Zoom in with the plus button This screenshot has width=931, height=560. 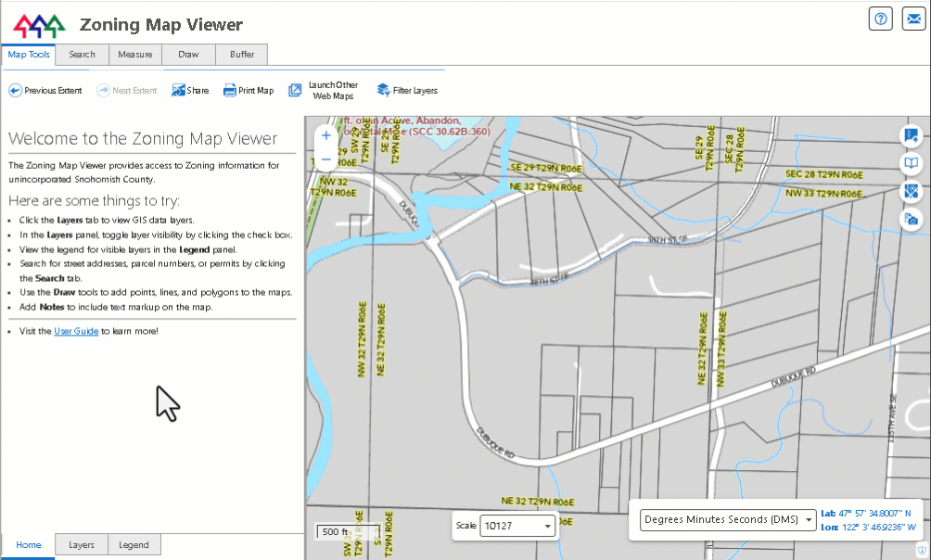[x=326, y=135]
